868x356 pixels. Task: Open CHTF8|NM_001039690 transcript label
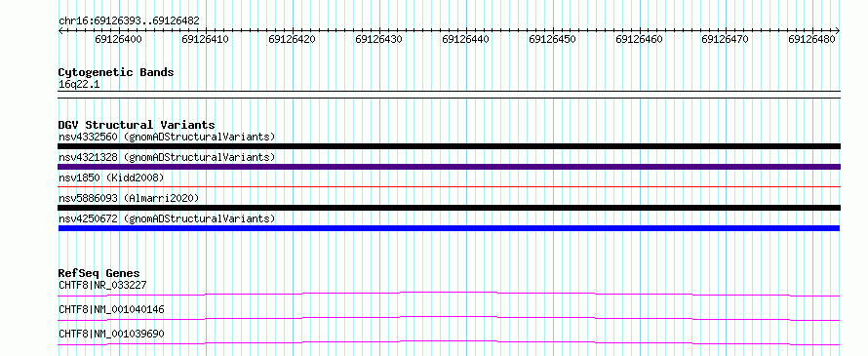[111, 334]
